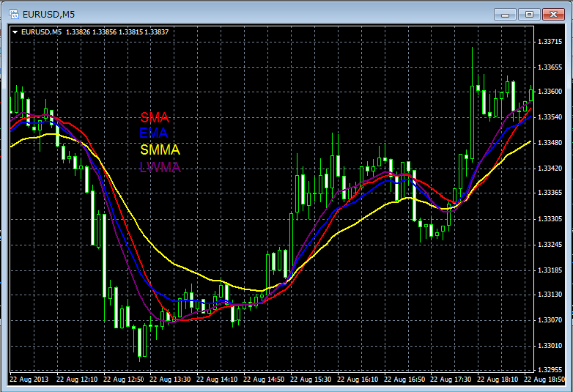Click the 1.33715 price scale value
Screen dimensions: 573x392
pos(550,41)
